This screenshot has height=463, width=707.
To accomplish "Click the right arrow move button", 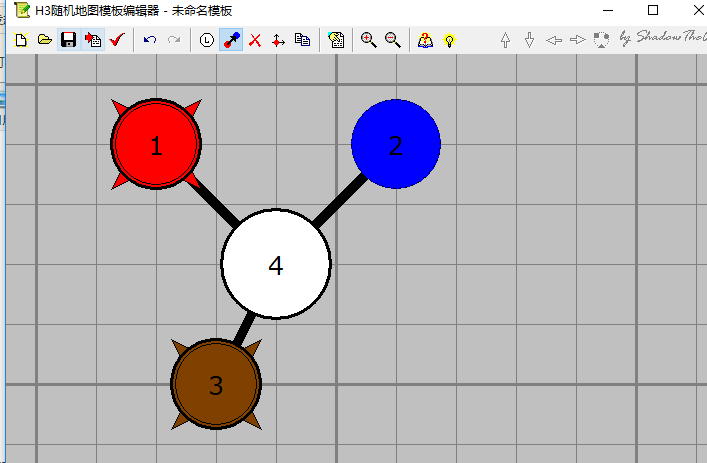I will tap(578, 40).
